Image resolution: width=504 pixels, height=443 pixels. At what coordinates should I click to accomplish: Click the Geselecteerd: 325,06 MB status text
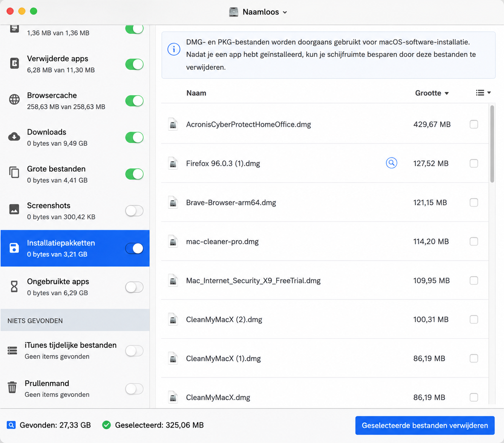159,425
